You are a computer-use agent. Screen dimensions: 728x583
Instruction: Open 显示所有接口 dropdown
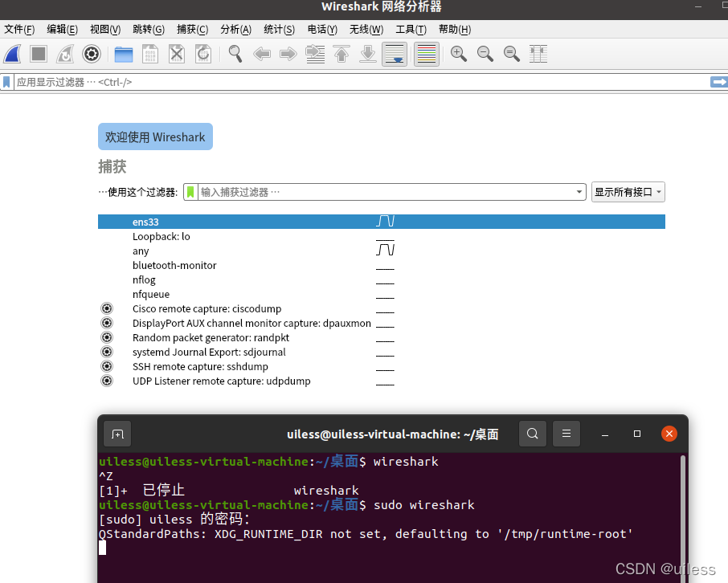click(x=628, y=192)
